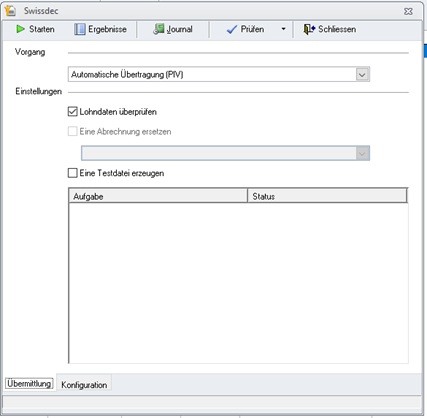Image resolution: width=427 pixels, height=418 pixels.
Task: Open the Journal icon in toolbar
Action: [159, 29]
